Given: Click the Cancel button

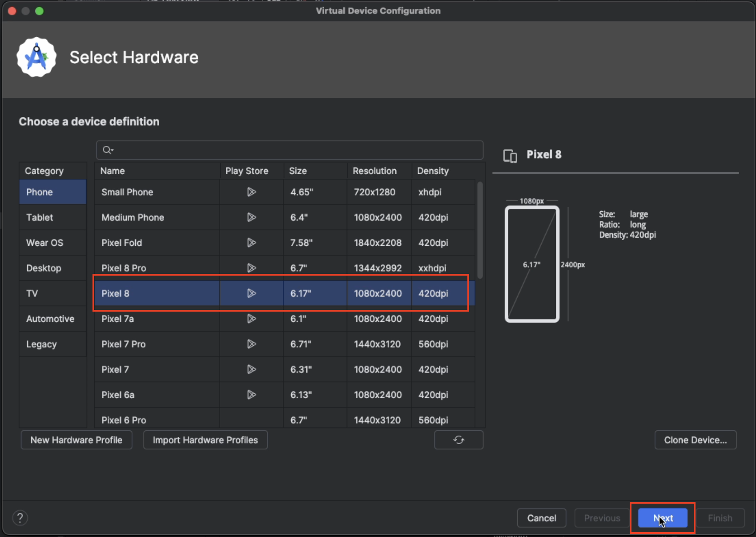Looking at the screenshot, I should (542, 518).
